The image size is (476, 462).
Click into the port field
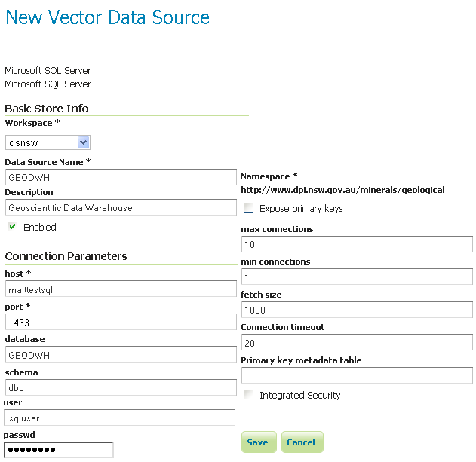point(121,322)
